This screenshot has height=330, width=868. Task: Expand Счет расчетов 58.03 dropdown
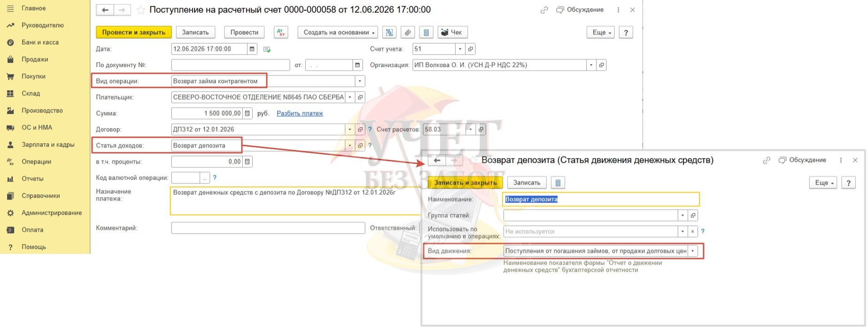click(471, 129)
